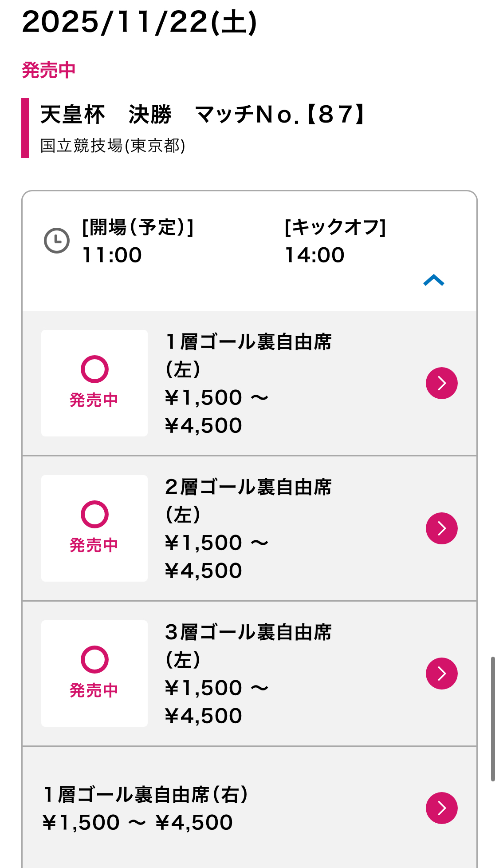This screenshot has width=499, height=868.
Task: Click the 国立競技場(東京都) venue text
Action: click(113, 146)
